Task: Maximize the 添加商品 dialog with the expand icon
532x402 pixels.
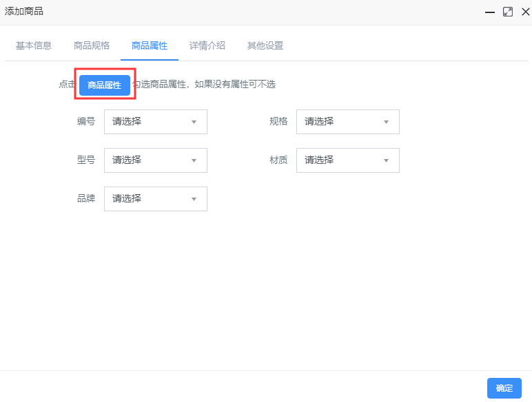Action: (x=508, y=12)
